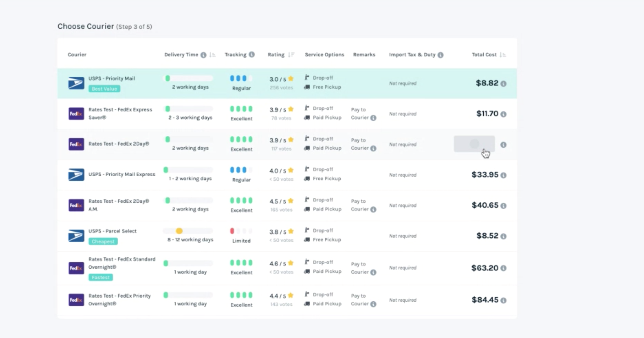Click the $8.52 total cost
The image size is (644, 338).
pyautogui.click(x=487, y=236)
